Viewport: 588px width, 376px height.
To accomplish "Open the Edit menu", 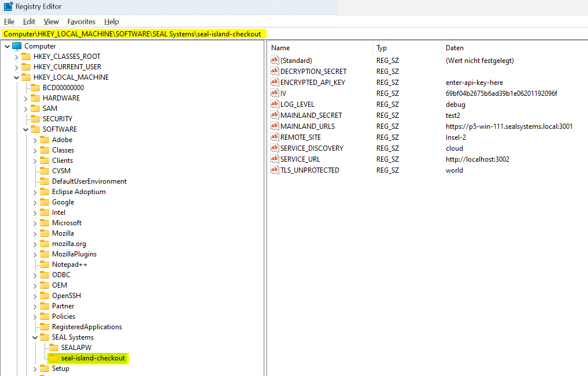I will pyautogui.click(x=28, y=21).
